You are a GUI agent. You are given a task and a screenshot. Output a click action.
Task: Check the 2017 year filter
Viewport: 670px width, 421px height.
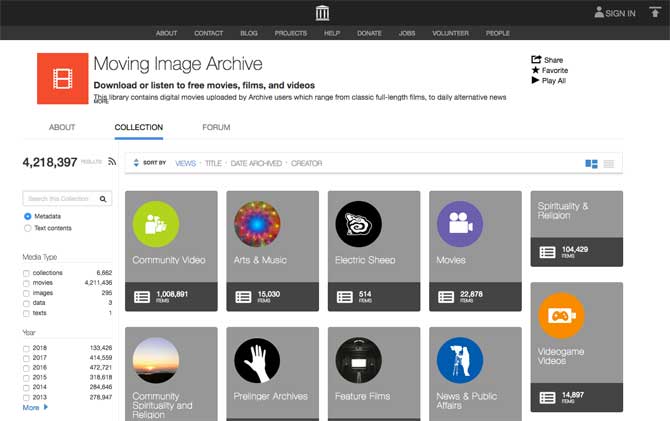point(26,358)
